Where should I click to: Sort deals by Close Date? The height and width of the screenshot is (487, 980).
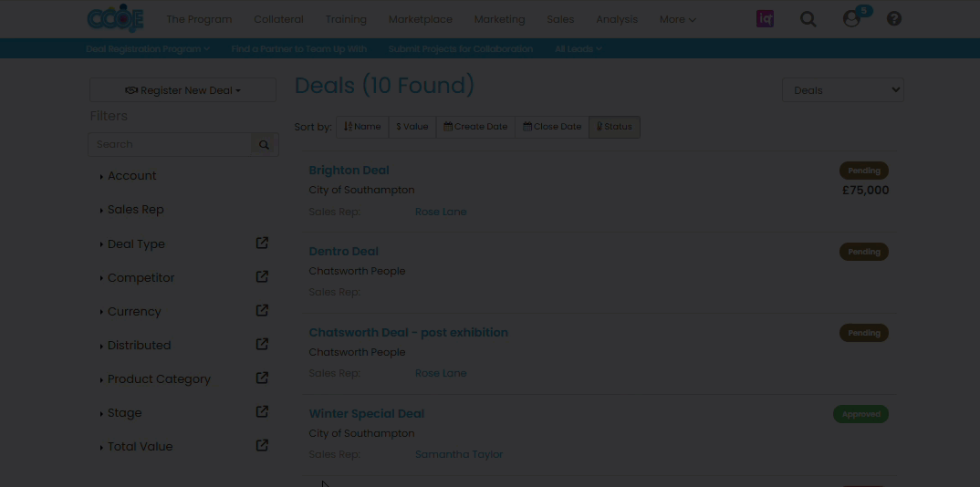pos(552,127)
